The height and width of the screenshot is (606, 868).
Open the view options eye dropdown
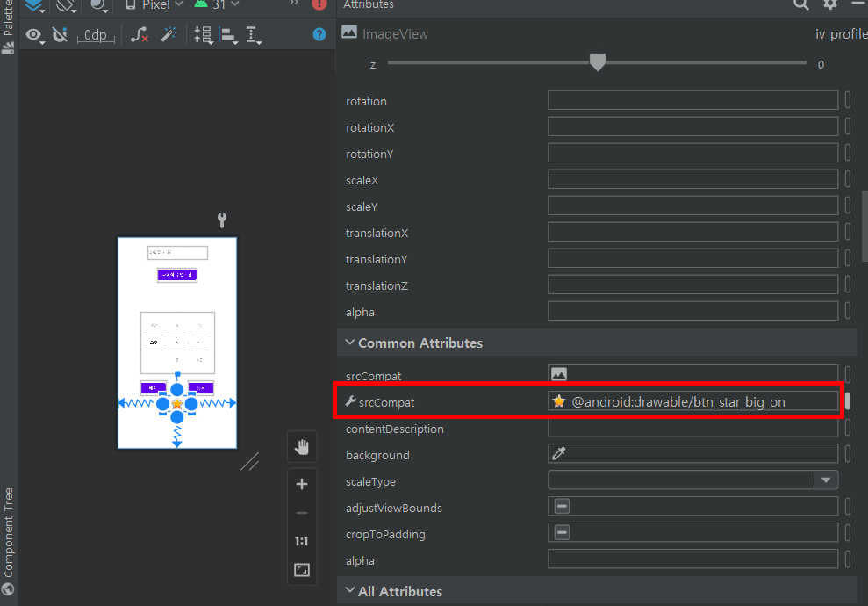pos(35,35)
